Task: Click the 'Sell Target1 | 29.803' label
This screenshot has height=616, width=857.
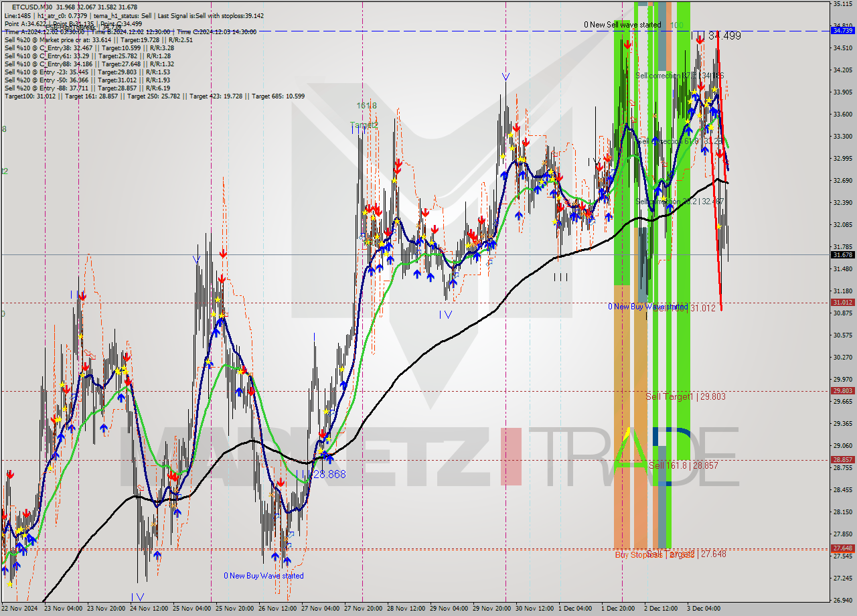Action: click(686, 396)
